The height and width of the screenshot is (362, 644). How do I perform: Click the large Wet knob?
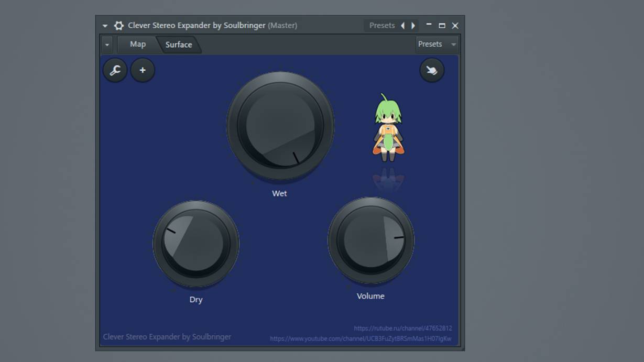(x=280, y=126)
